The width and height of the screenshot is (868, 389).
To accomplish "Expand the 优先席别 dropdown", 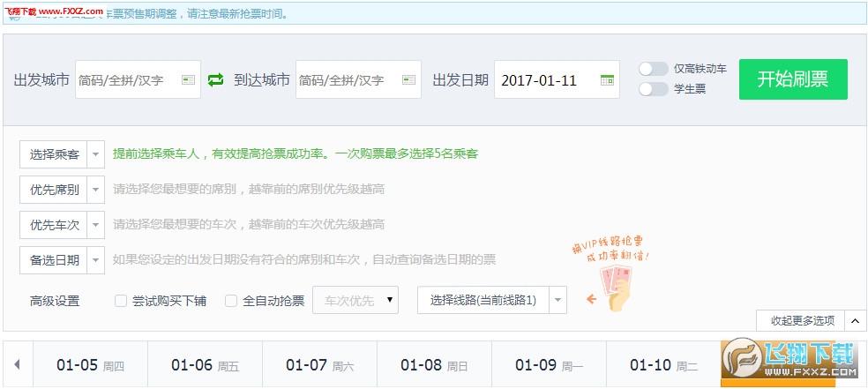I will (x=62, y=189).
